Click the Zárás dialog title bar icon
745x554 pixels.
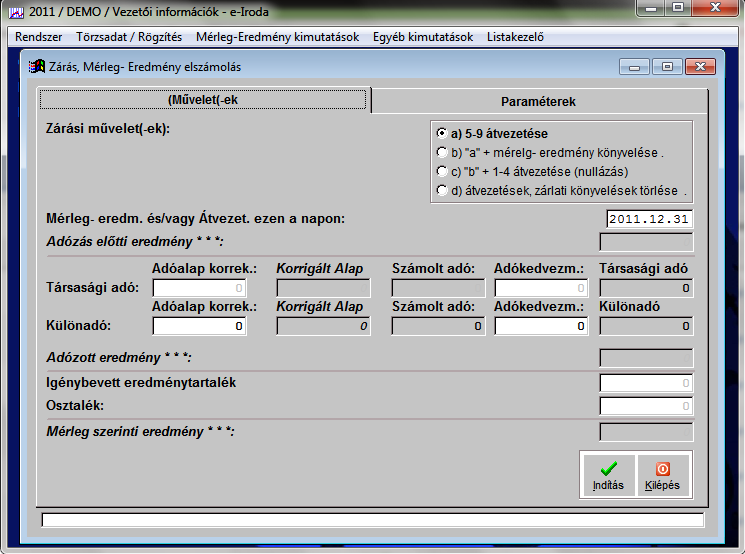tap(36, 67)
